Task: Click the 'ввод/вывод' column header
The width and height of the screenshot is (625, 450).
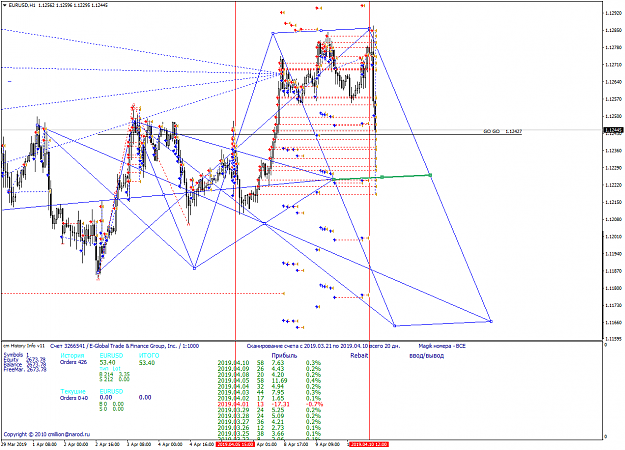Action: [x=426, y=356]
